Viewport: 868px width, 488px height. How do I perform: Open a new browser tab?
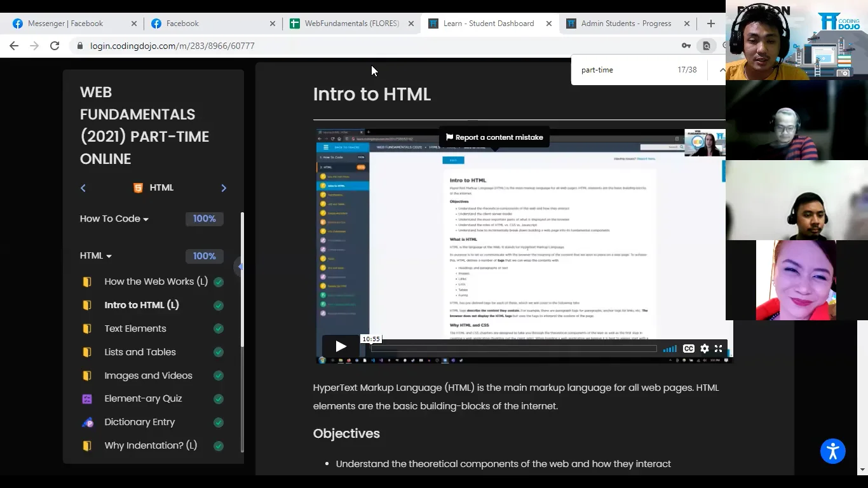(710, 24)
